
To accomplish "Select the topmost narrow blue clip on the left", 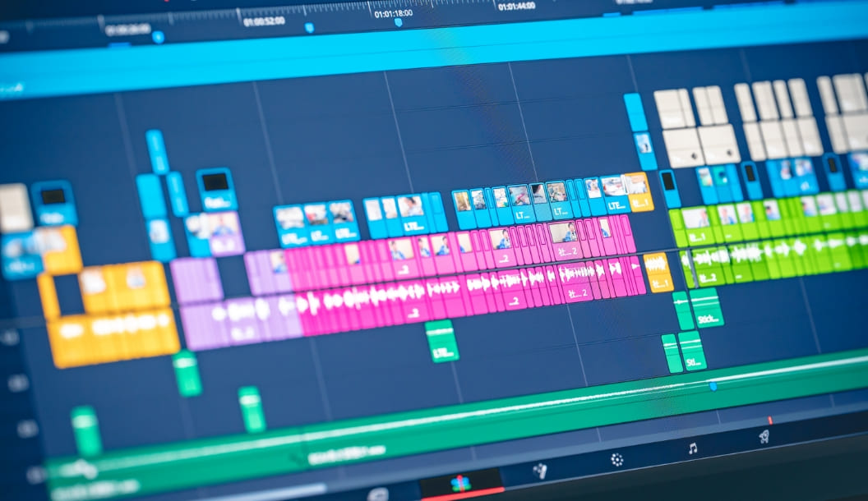I will 157,152.
